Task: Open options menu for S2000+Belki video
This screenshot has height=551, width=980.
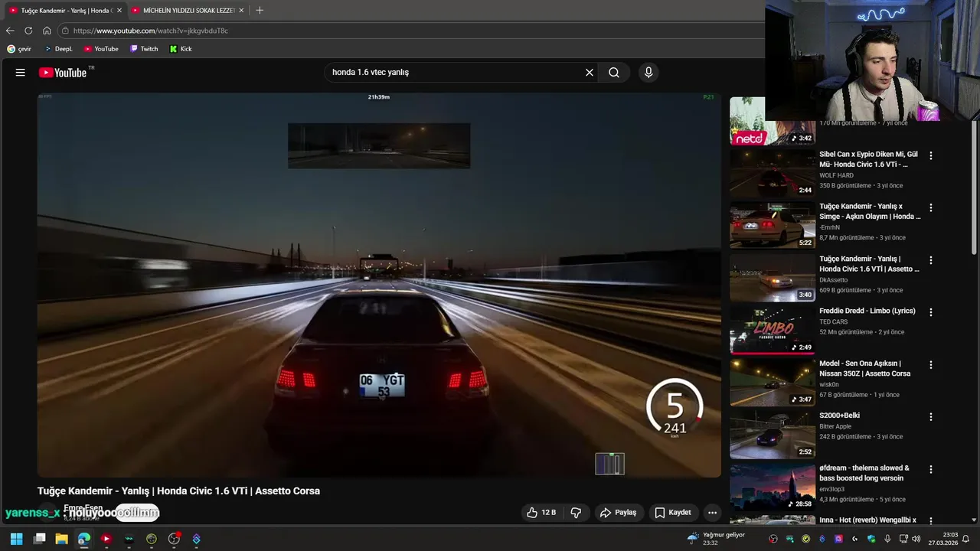Action: (x=931, y=417)
